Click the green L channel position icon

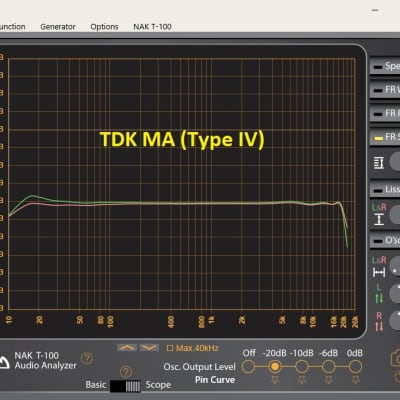tap(379, 294)
